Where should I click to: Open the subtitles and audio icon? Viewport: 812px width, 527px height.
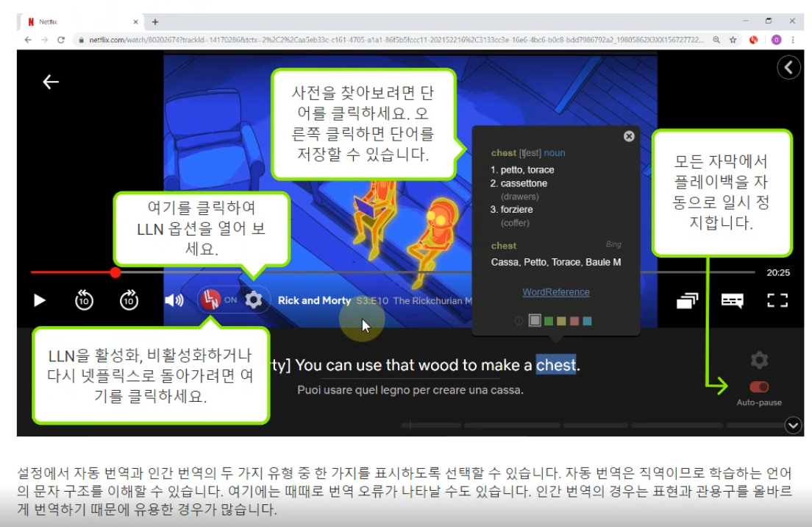coord(733,300)
